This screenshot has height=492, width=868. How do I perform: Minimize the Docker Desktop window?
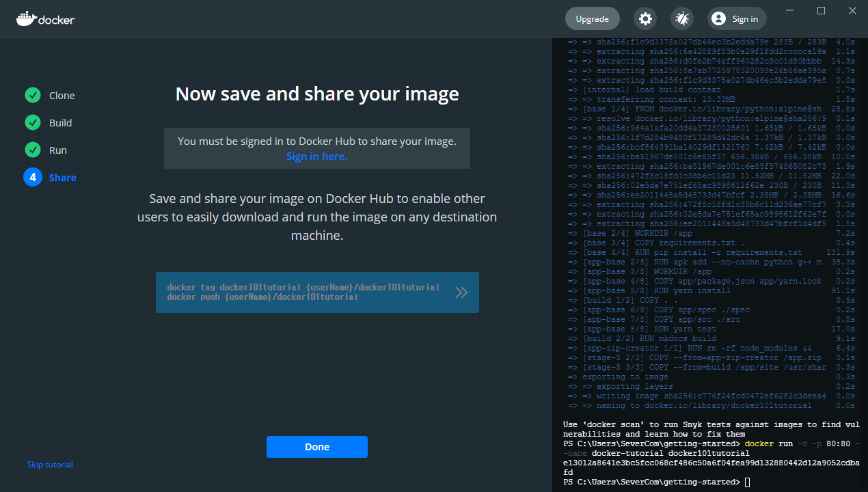coord(790,11)
